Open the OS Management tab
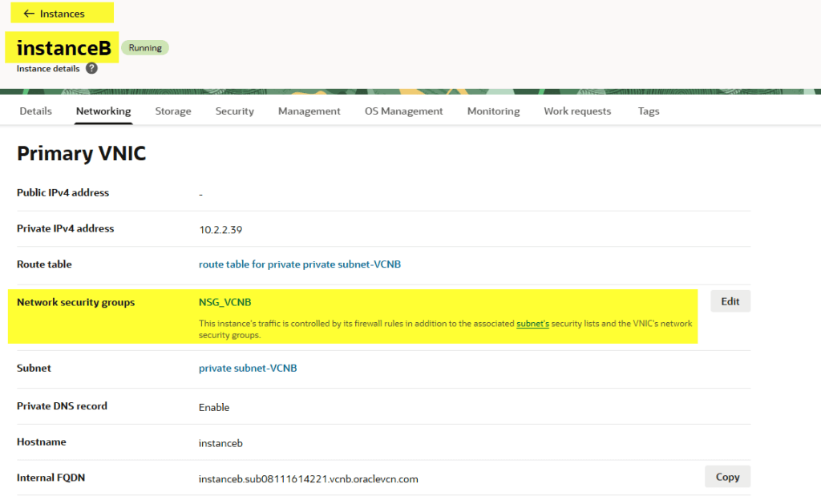 pyautogui.click(x=403, y=111)
